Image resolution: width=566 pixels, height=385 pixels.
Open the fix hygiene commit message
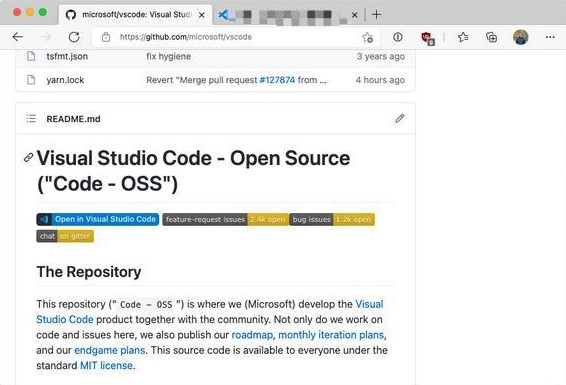point(169,56)
